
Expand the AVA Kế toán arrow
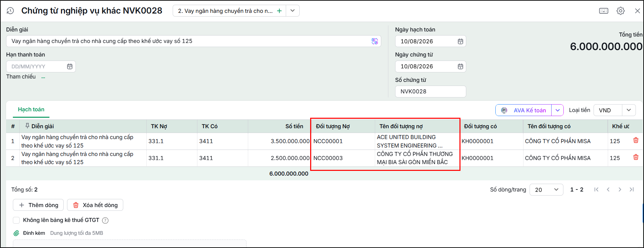[x=557, y=110]
